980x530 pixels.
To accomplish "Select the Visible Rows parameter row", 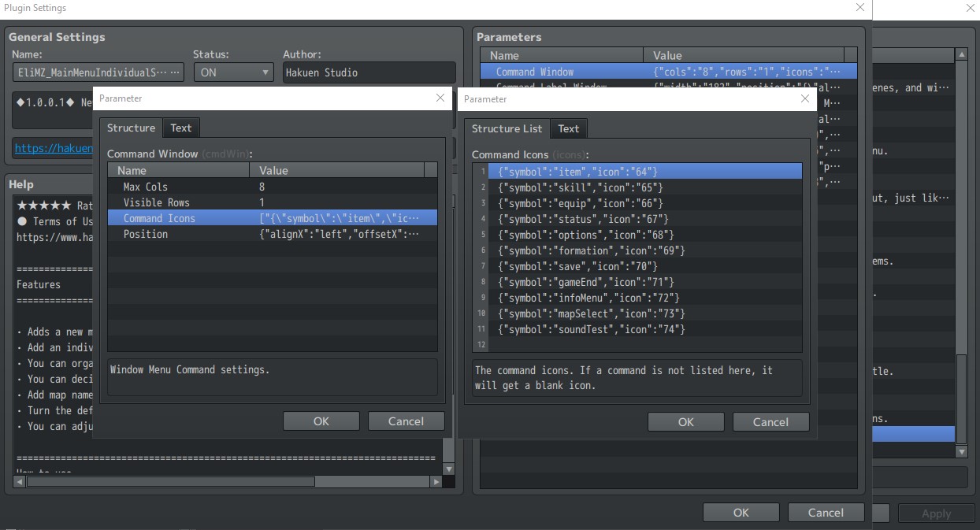I will point(273,202).
